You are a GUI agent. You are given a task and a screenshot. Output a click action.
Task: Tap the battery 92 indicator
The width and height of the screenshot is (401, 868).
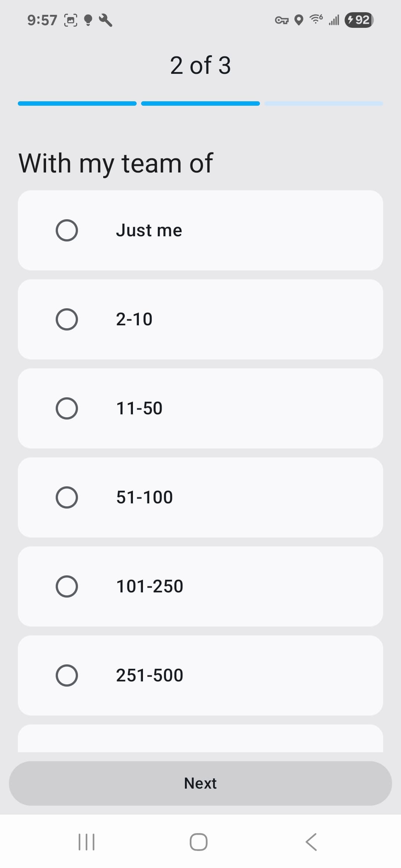359,20
